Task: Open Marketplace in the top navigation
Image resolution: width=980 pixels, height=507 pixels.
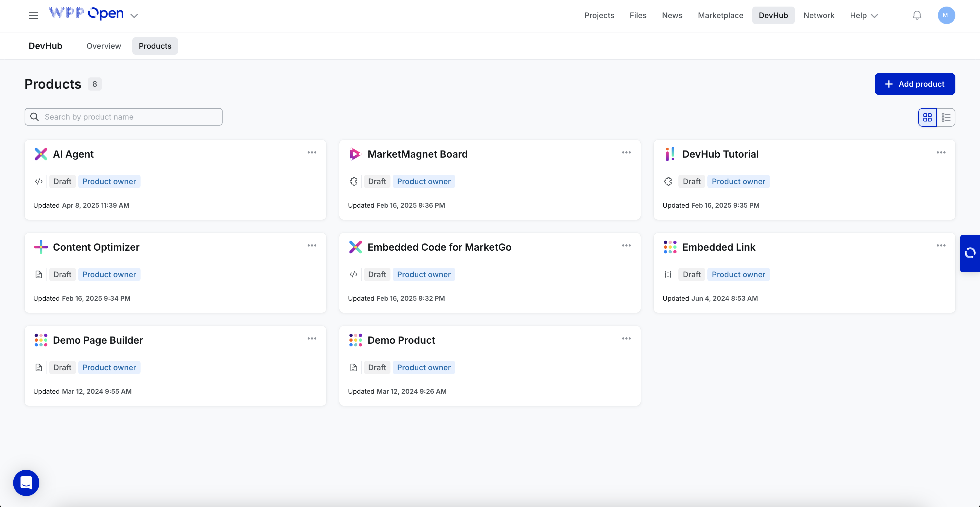Action: coord(720,15)
